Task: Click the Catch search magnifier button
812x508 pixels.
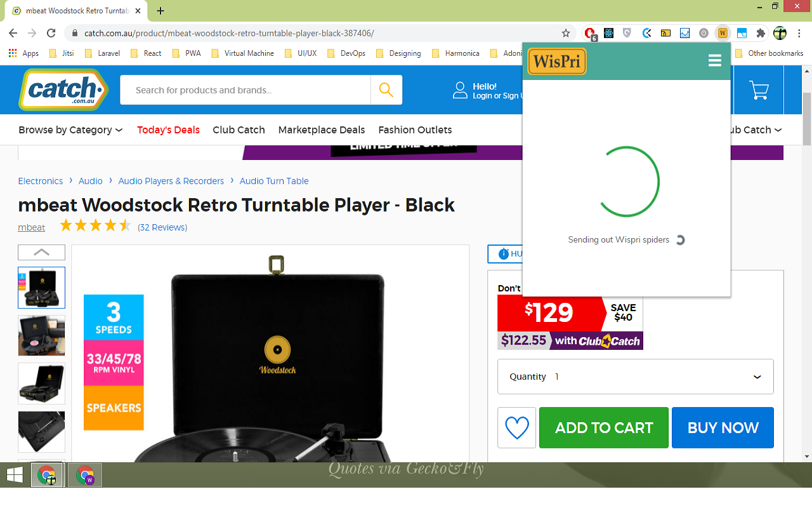Action: tap(386, 90)
